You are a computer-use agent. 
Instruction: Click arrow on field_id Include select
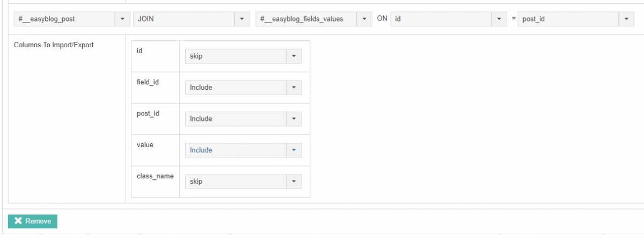tap(294, 88)
